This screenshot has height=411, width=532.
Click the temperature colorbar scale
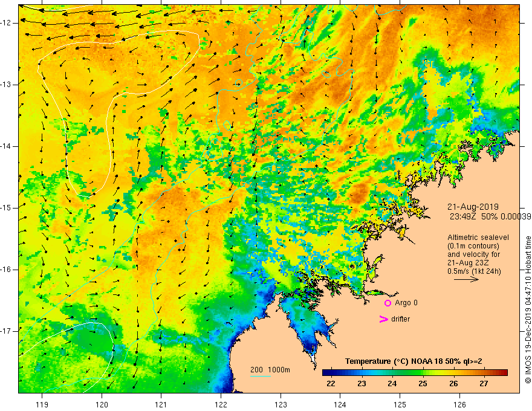pos(415,373)
